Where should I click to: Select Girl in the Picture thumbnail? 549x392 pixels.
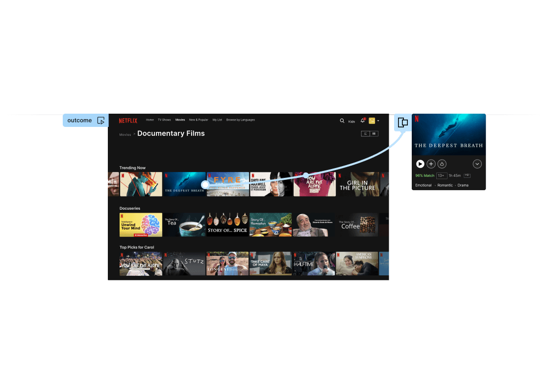pyautogui.click(x=358, y=184)
